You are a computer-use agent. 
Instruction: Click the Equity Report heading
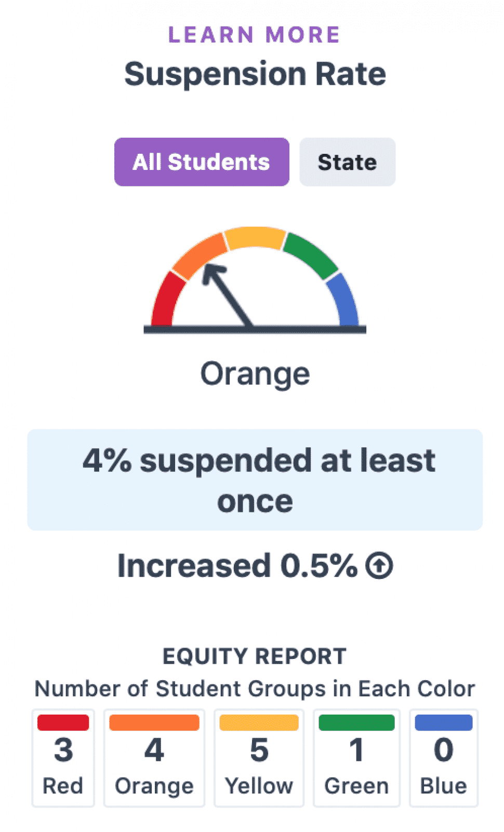254,656
